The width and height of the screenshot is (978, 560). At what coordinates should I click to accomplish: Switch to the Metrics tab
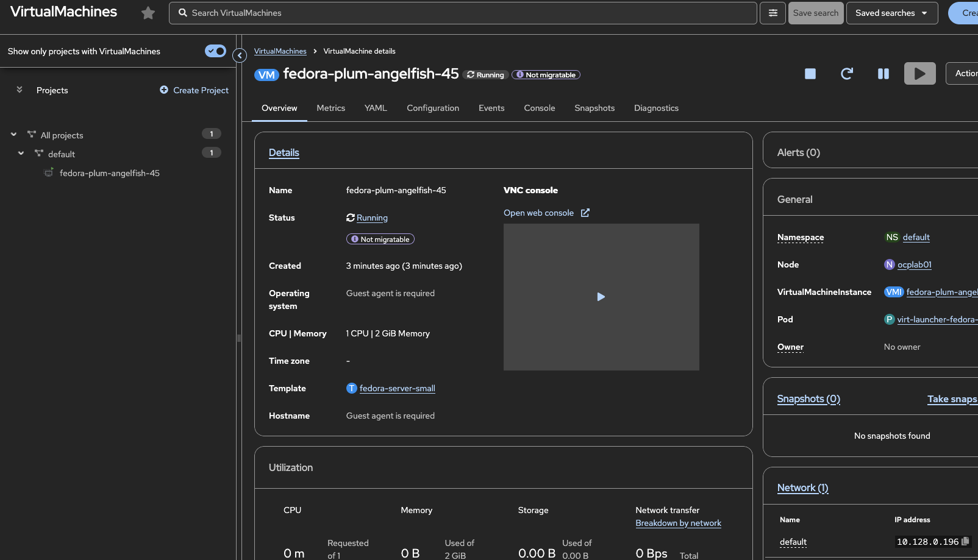(x=331, y=108)
